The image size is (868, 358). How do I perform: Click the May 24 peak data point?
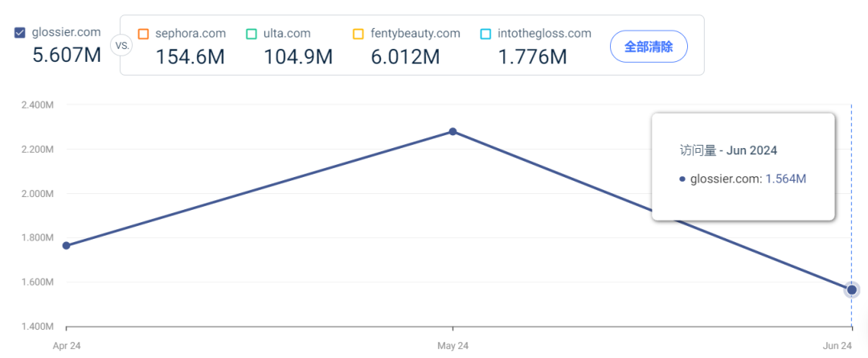[x=452, y=131]
